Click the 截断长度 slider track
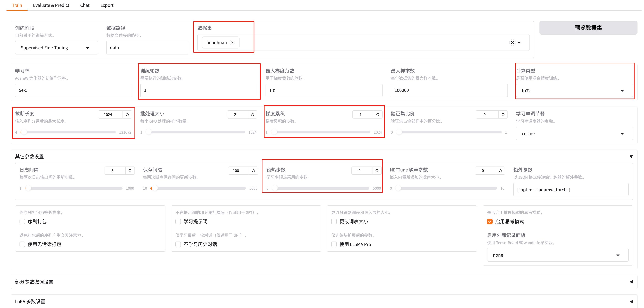 pyautogui.click(x=68, y=132)
